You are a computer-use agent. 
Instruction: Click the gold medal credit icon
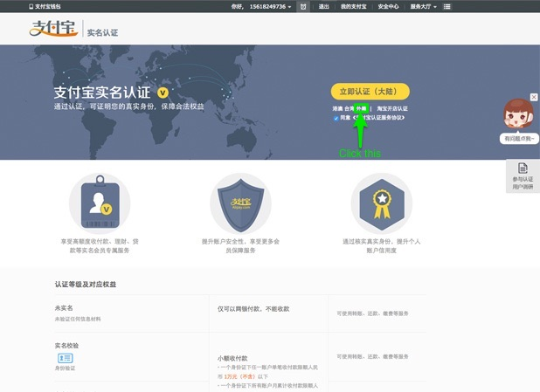382,203
